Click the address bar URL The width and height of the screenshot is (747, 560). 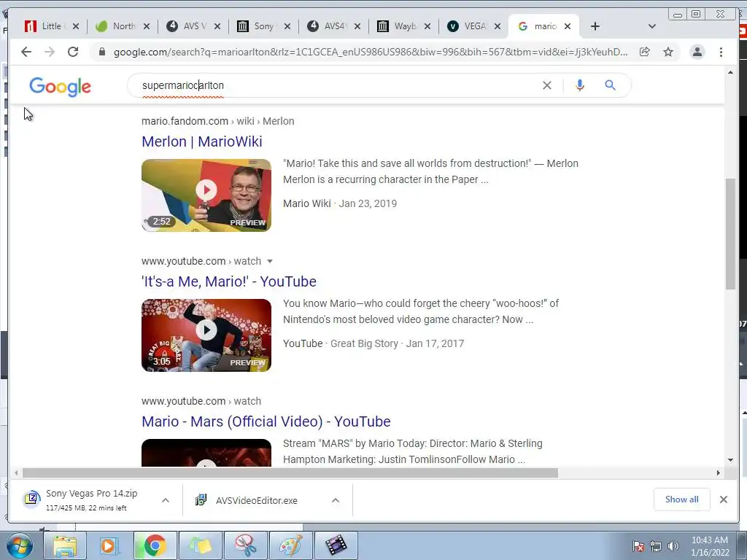tap(370, 52)
